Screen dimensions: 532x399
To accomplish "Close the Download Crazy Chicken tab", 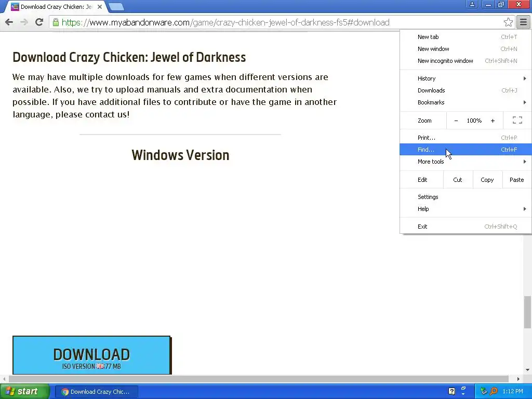I will tap(100, 7).
